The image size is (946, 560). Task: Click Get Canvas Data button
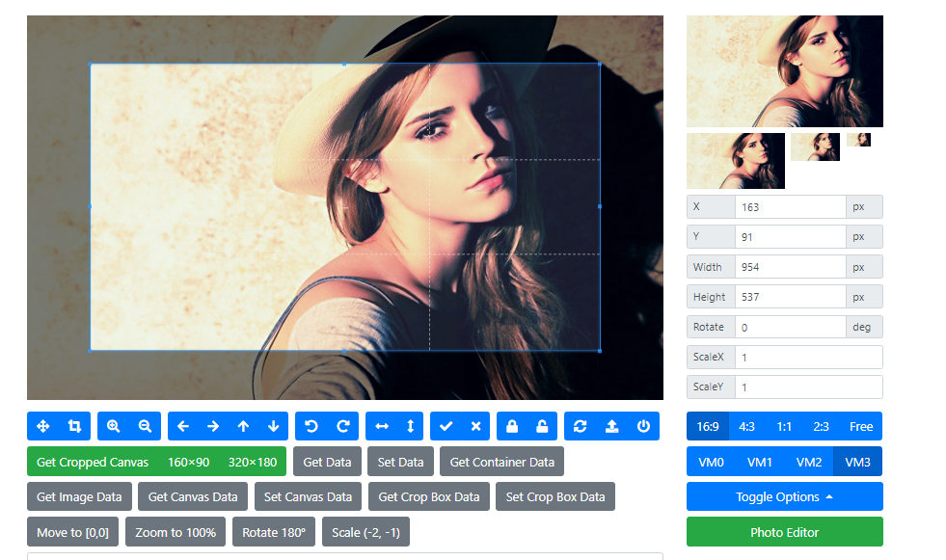193,496
